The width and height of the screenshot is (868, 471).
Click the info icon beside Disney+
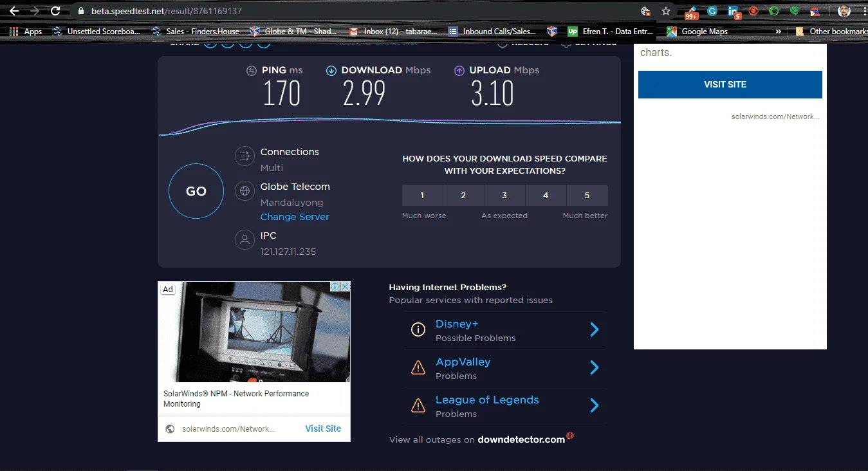pos(418,330)
